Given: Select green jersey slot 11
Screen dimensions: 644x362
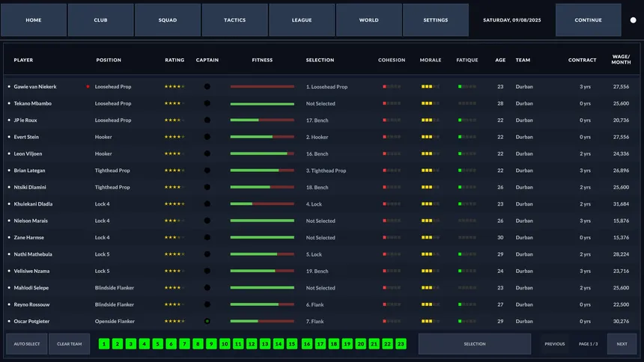Looking at the screenshot, I should (238, 344).
